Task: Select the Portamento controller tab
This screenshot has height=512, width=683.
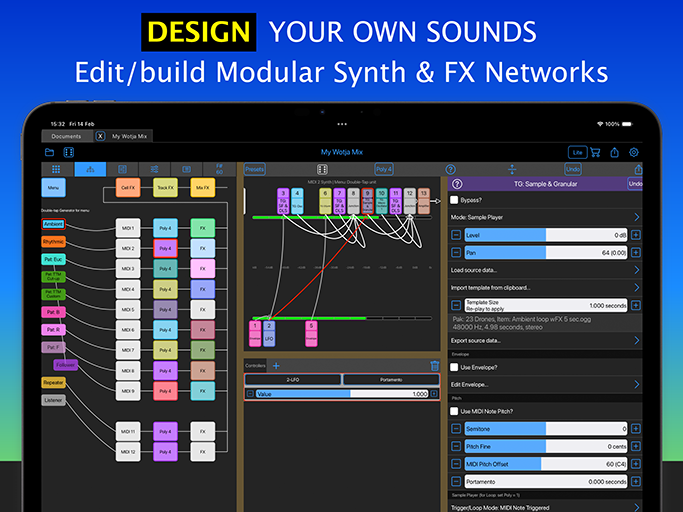Action: (390, 380)
